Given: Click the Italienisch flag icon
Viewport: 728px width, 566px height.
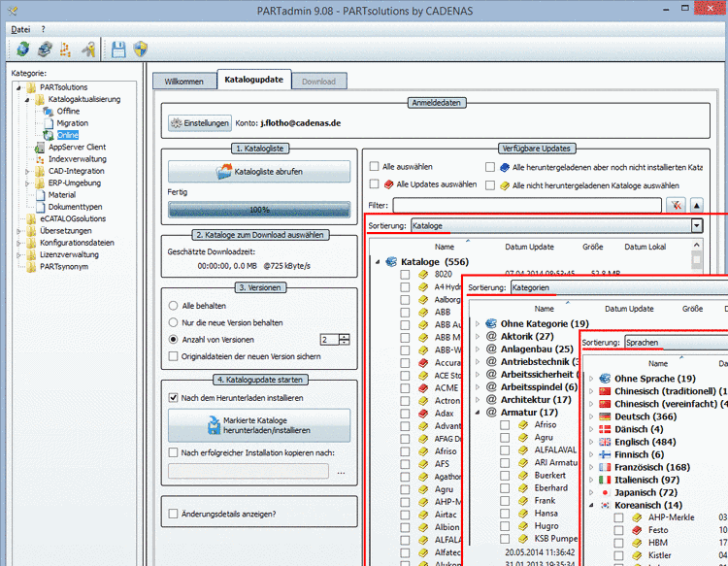Looking at the screenshot, I should click(605, 480).
